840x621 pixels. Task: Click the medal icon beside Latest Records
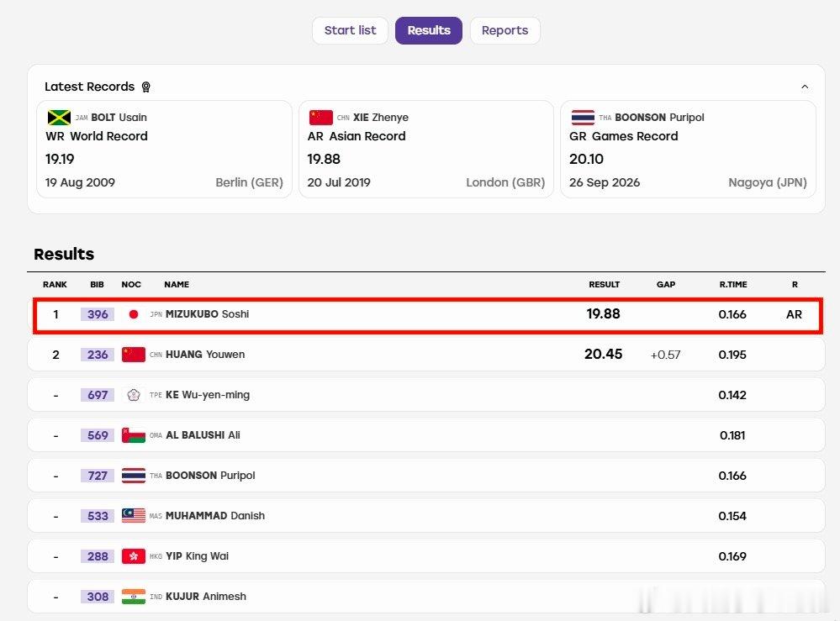[145, 87]
